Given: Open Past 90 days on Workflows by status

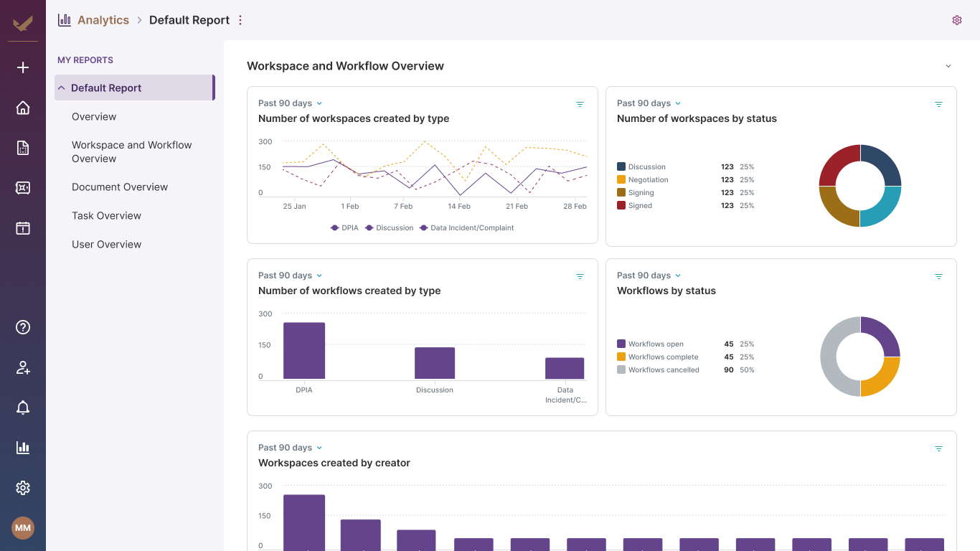Looking at the screenshot, I should [x=649, y=275].
